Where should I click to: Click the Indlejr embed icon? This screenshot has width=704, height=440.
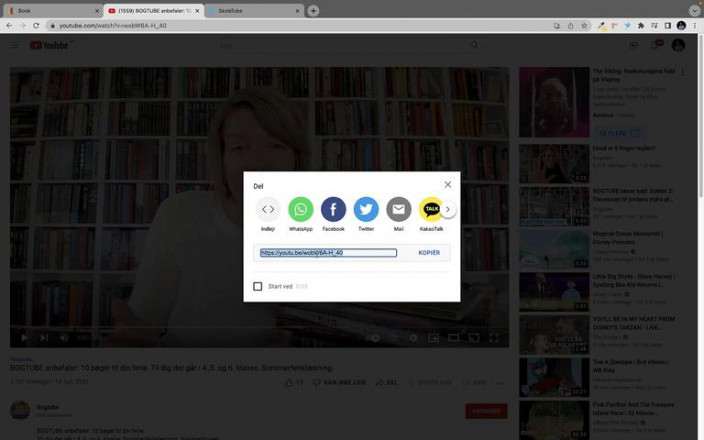click(268, 209)
